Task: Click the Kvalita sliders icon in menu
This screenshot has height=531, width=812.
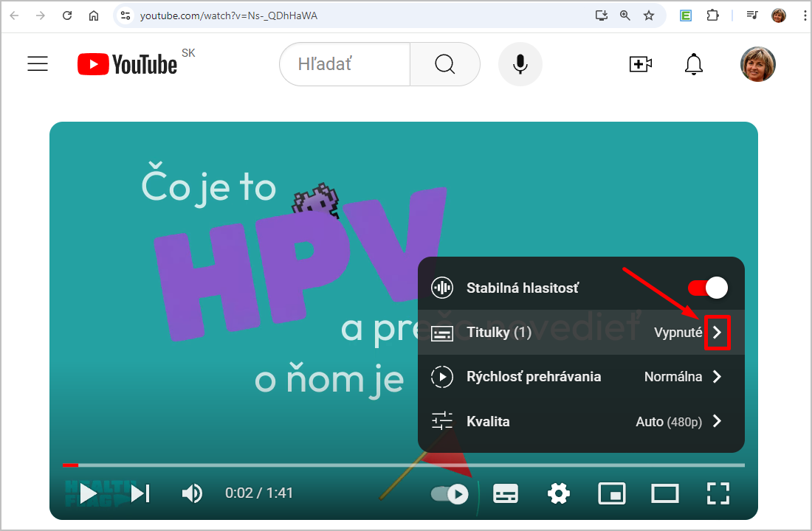Action: click(441, 421)
